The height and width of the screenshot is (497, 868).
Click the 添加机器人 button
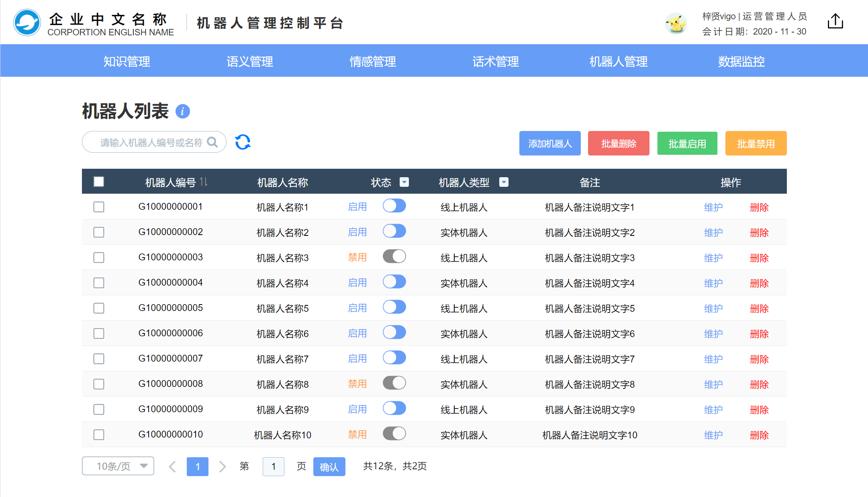point(549,143)
